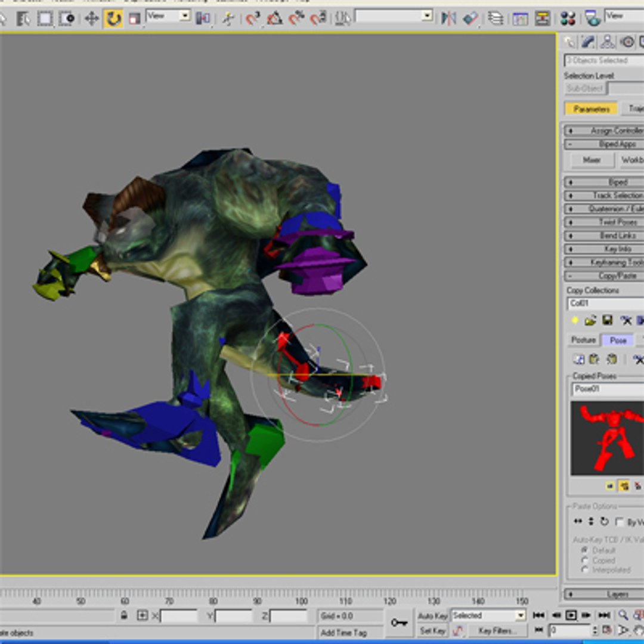Click the Delete Collection icon
This screenshot has width=644, height=644.
[626, 320]
